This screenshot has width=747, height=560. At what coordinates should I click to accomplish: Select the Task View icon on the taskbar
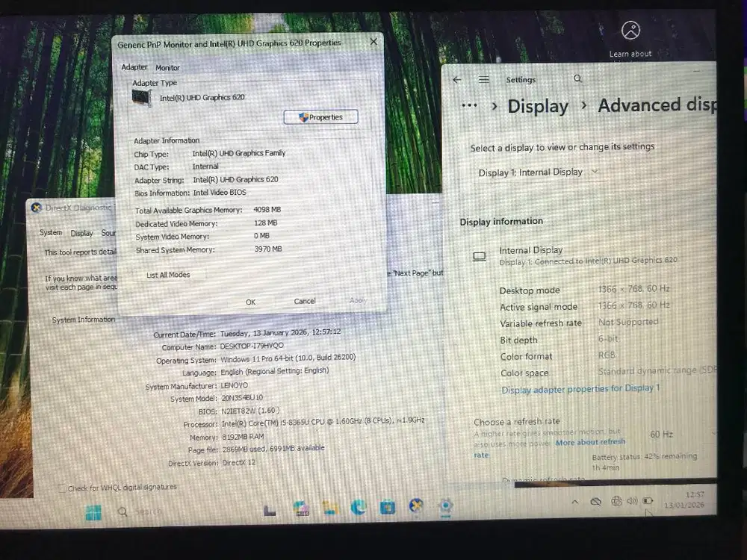(270, 508)
